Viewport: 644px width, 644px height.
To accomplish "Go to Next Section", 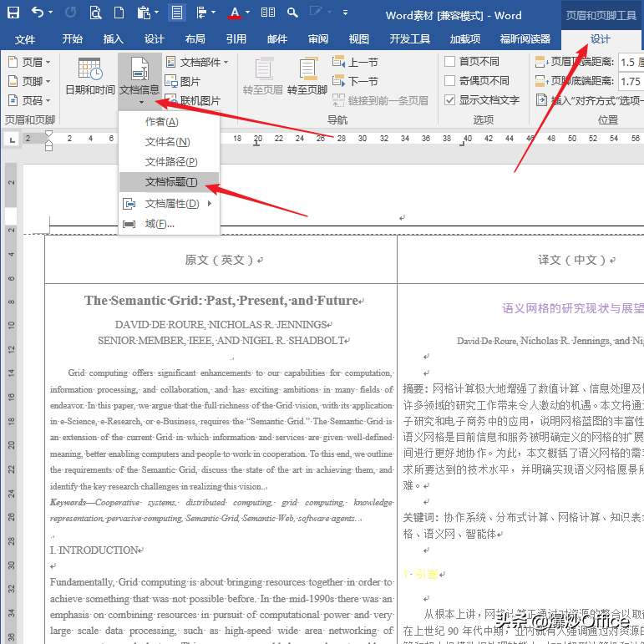I will tap(355, 81).
